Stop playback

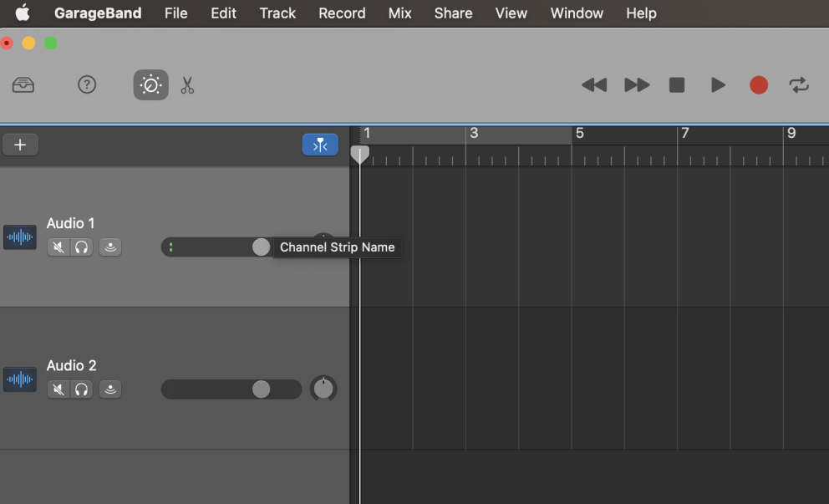tap(677, 84)
